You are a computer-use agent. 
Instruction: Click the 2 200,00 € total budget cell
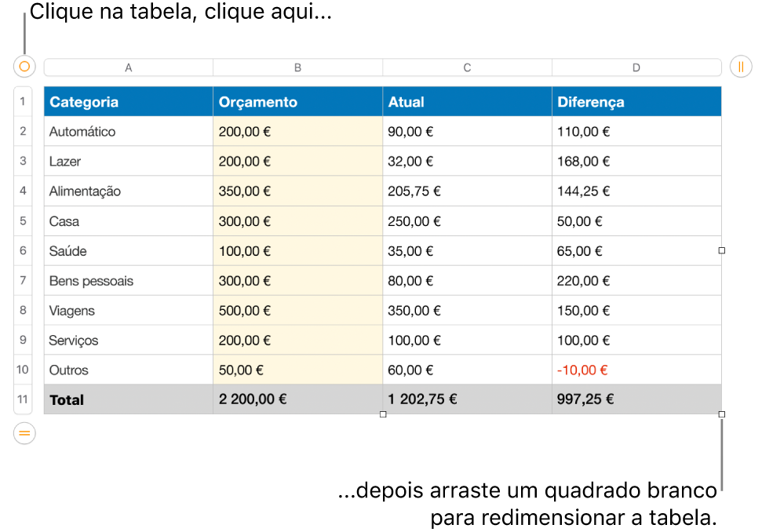[x=298, y=399]
